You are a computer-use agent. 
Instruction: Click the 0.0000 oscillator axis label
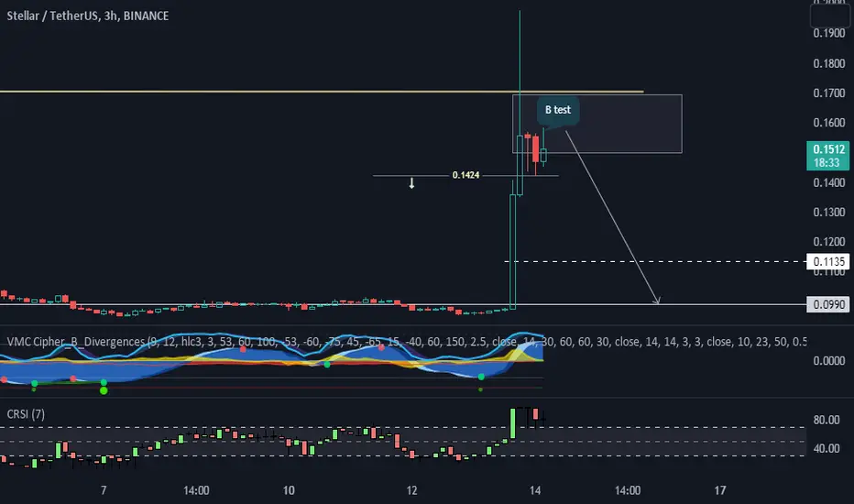click(829, 361)
